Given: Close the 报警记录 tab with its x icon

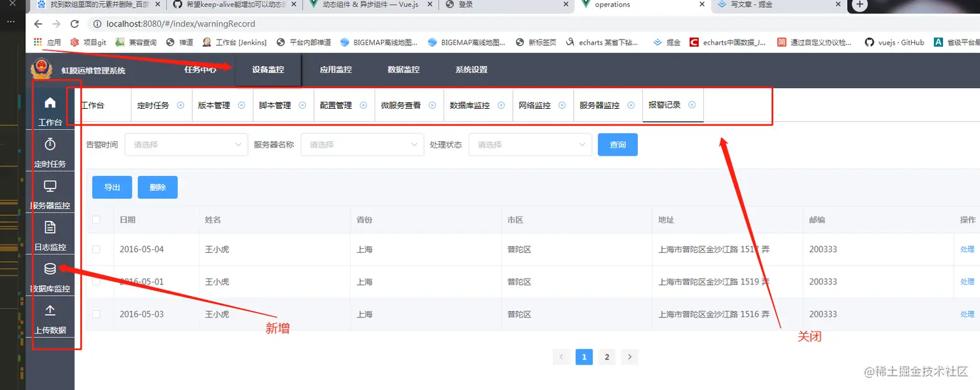Looking at the screenshot, I should (x=692, y=104).
